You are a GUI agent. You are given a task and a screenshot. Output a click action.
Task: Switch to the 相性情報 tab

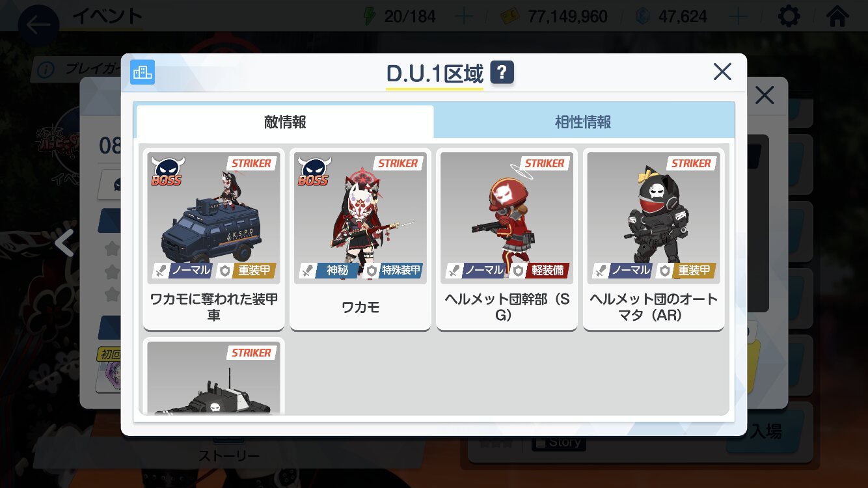coord(584,122)
